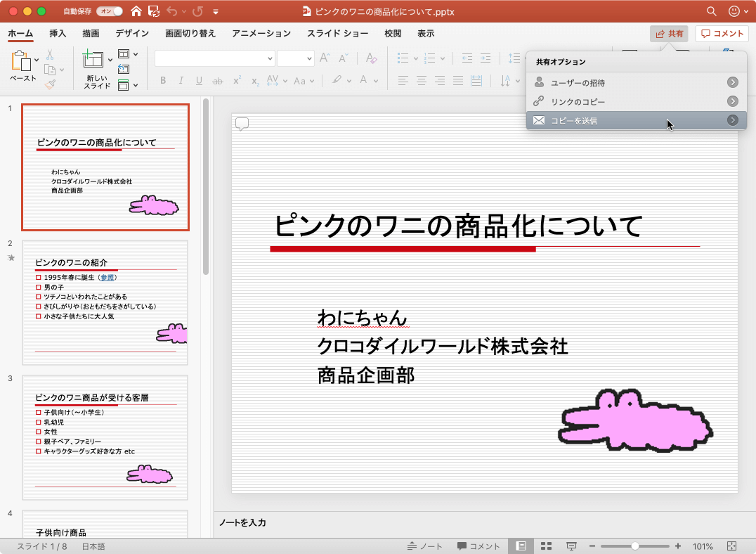
Task: Toggle the AutoSave (自動保存) switch
Action: click(109, 11)
